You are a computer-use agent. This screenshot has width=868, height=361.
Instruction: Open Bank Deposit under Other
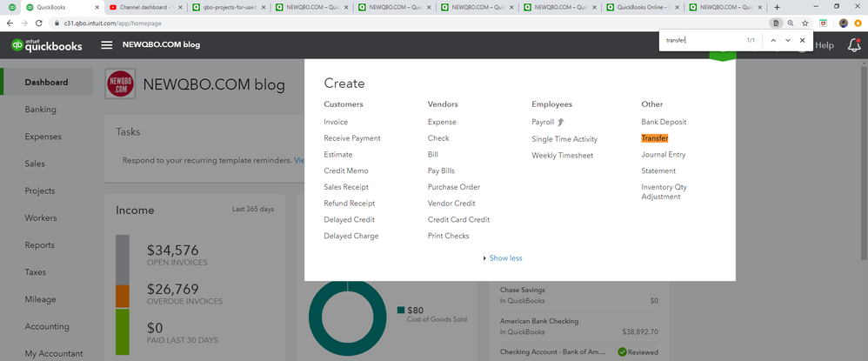pyautogui.click(x=664, y=123)
